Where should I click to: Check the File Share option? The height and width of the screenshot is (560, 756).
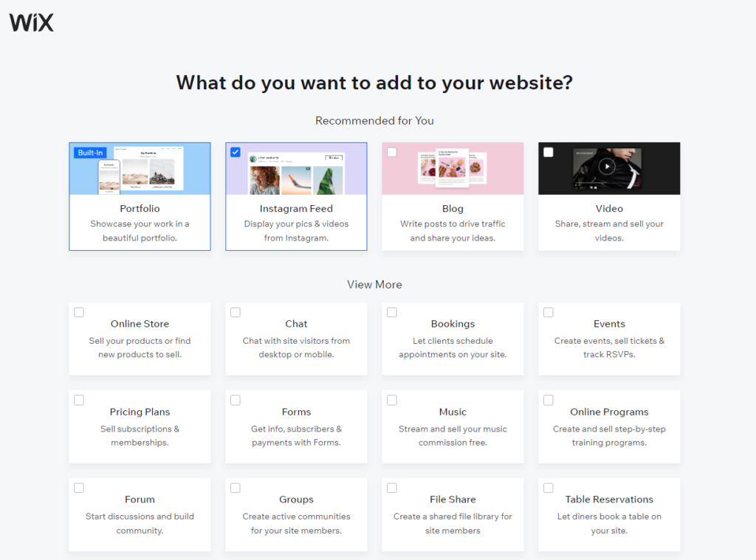[392, 488]
